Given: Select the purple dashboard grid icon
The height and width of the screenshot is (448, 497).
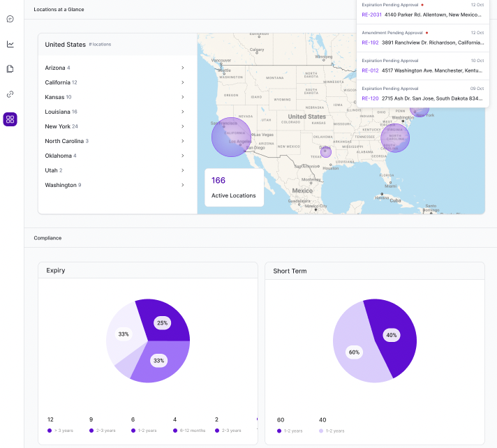Looking at the screenshot, I should tap(10, 119).
